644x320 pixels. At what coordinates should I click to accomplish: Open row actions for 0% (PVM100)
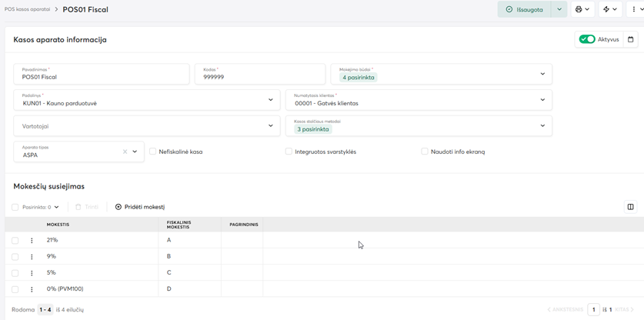pyautogui.click(x=32, y=289)
